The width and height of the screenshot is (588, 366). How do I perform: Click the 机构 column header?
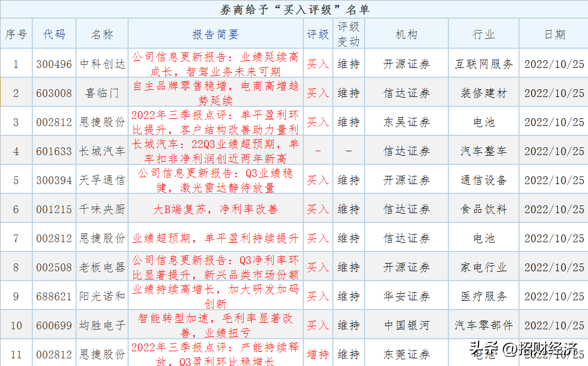pos(406,34)
